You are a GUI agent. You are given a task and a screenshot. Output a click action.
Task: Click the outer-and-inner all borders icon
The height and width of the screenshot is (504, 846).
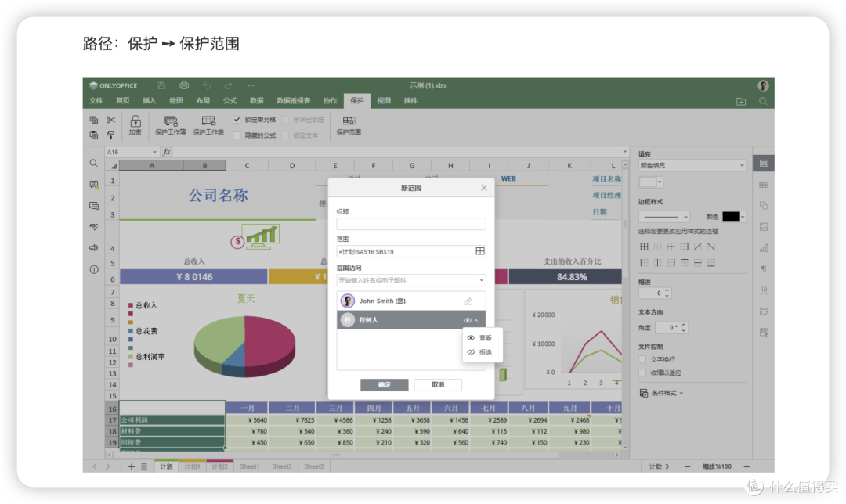click(x=644, y=247)
